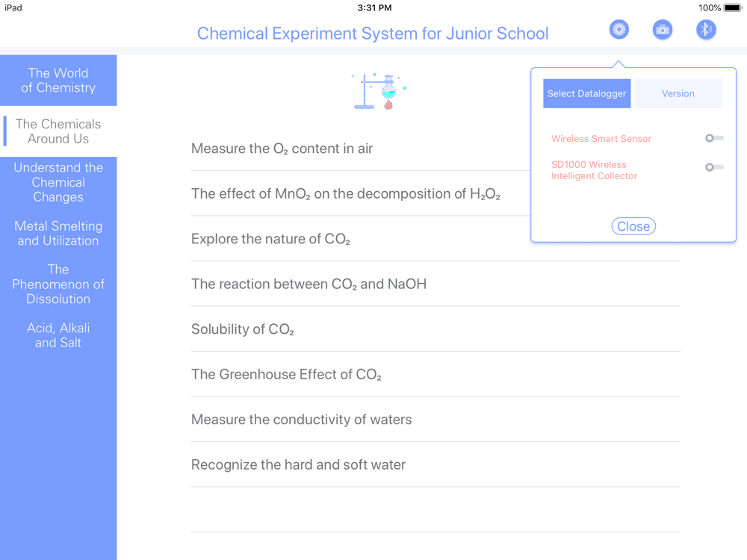Toggle SD1000 Wireless Intelligent Collector switch
747x560 pixels.
tap(714, 167)
